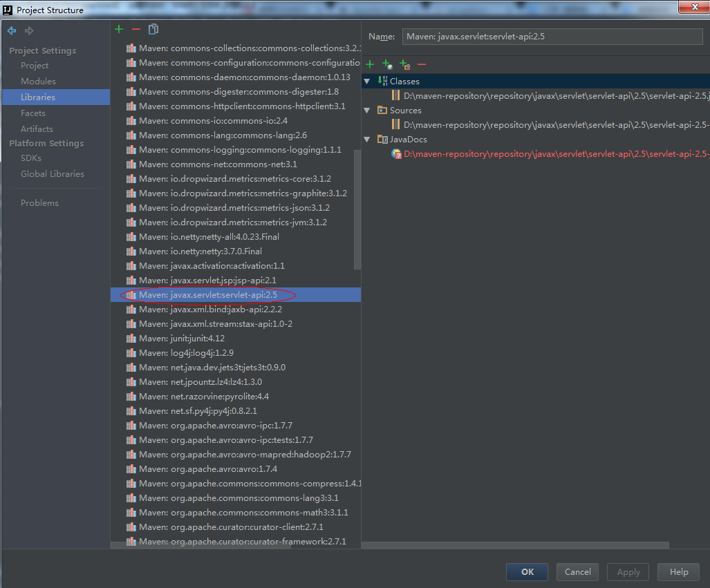710x588 pixels.
Task: Click the Classes node icon
Action: coord(382,81)
